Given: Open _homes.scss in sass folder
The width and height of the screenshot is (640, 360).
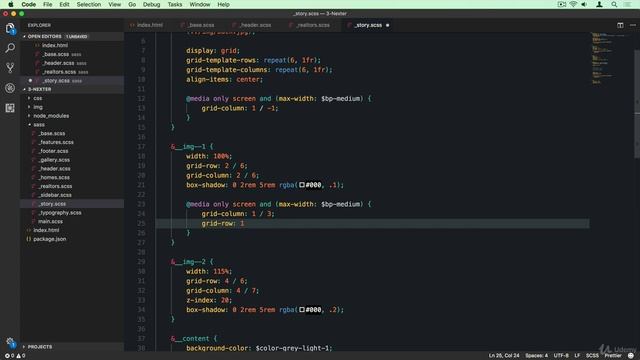Looking at the screenshot, I should pyautogui.click(x=54, y=178).
